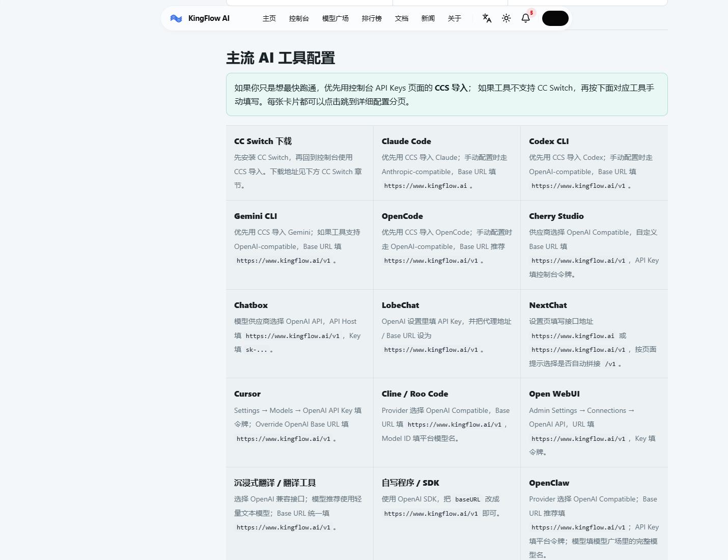This screenshot has height=560, width=728.
Task: Toggle the sun light-mode theme icon
Action: [506, 18]
